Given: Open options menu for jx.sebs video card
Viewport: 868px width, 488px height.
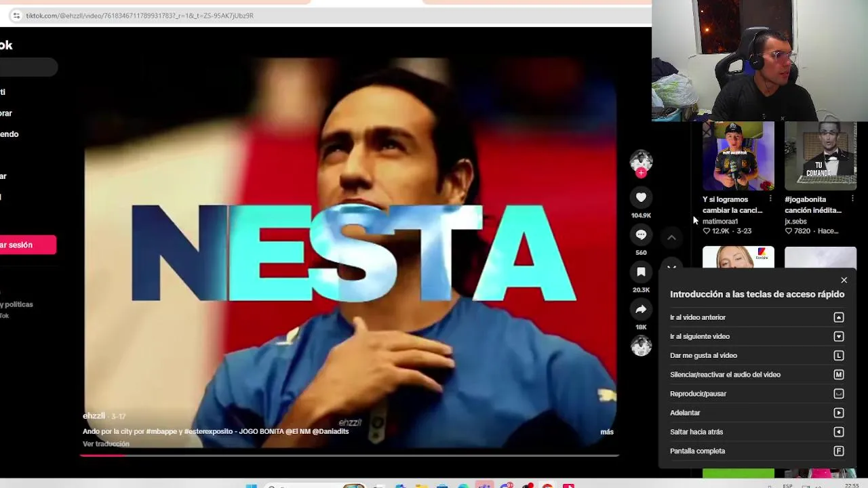Looking at the screenshot, I should coord(852,199).
